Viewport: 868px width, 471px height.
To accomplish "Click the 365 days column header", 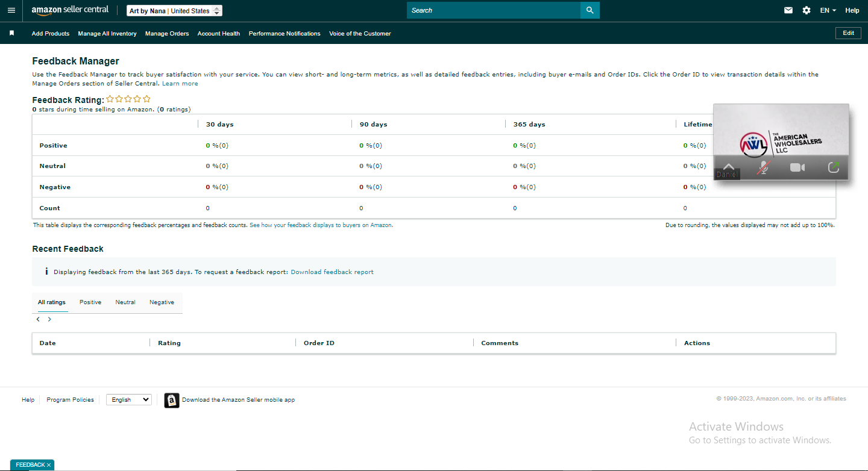I will pyautogui.click(x=529, y=125).
